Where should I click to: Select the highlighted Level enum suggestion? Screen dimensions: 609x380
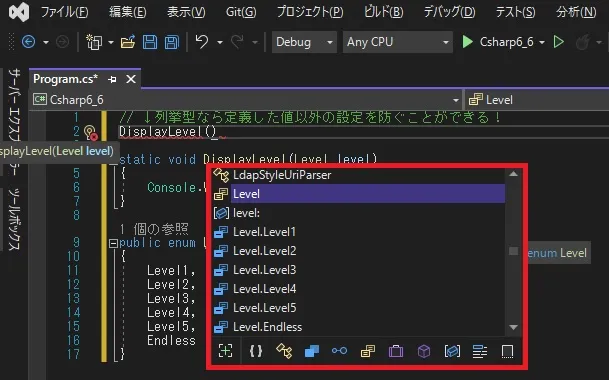click(359, 194)
